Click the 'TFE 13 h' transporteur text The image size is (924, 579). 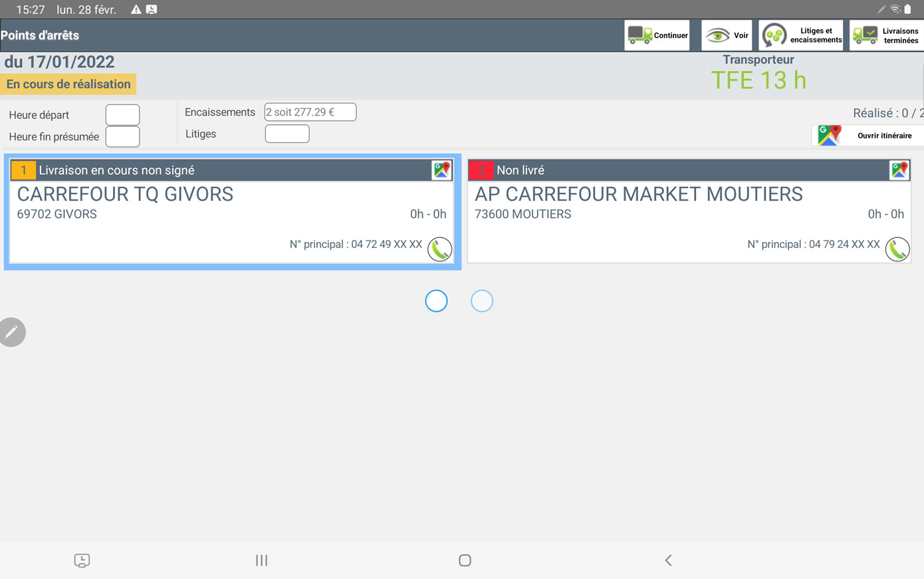[758, 80]
